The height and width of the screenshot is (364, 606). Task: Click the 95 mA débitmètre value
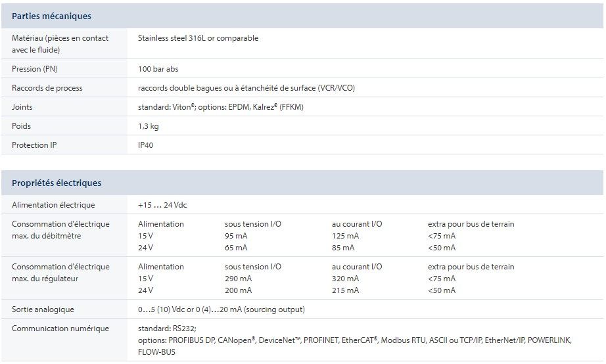pyautogui.click(x=236, y=236)
